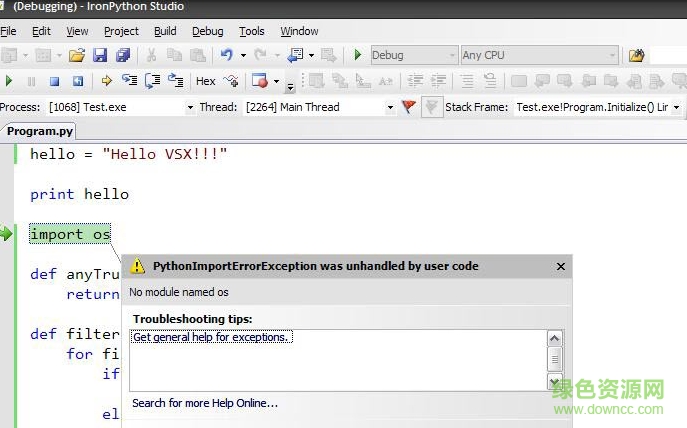
Task: Click the Step Out icon
Action: click(x=176, y=81)
